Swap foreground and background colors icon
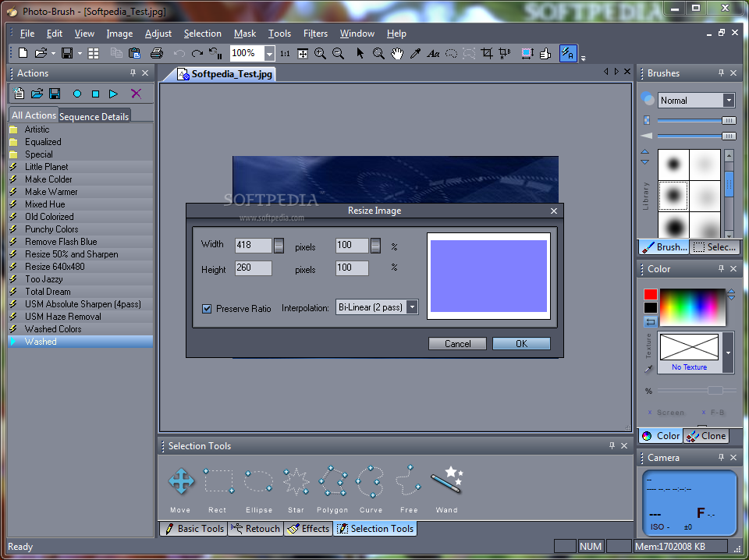The height and width of the screenshot is (560, 749). pos(650,322)
